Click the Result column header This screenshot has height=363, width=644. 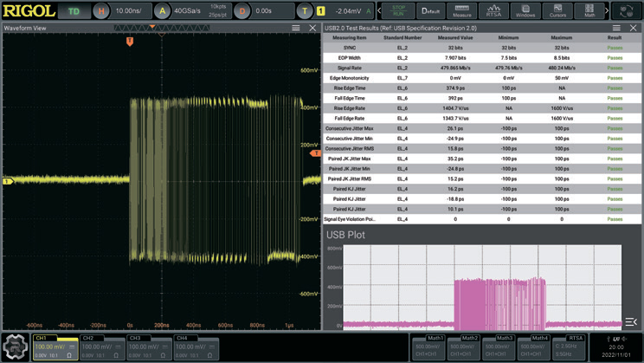[615, 38]
